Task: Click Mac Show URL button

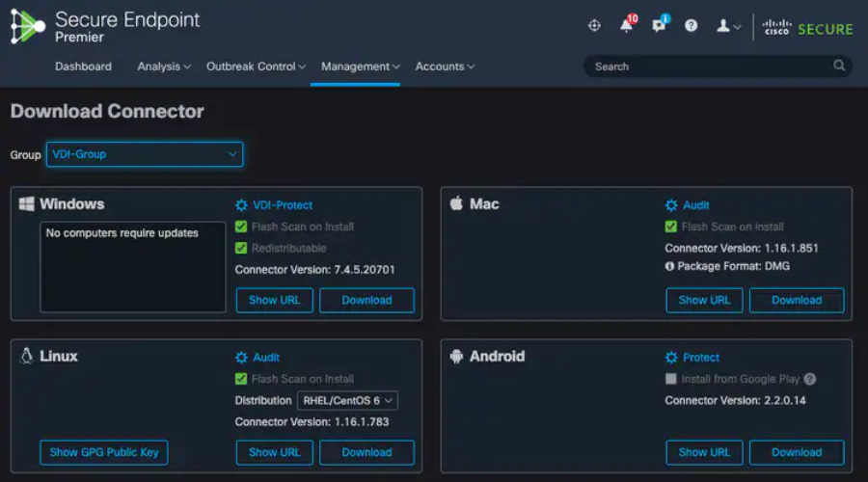Action: (705, 300)
